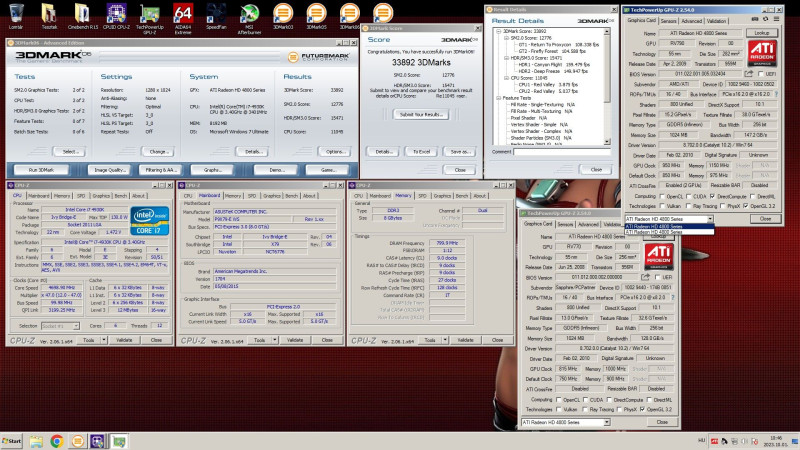Open hamburger menu in top GPU-Z window
Viewport: 800px width, 450px height.
coord(776,19)
